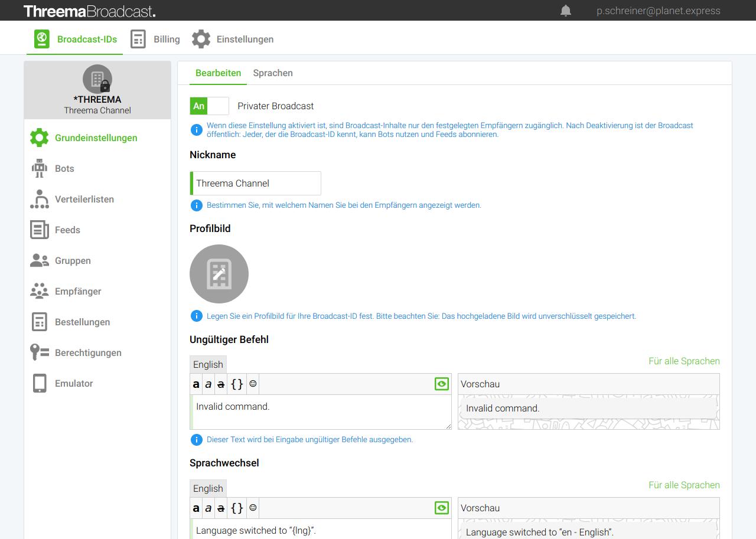Apply italic formatting in Ungültiger Befehl editor
This screenshot has width=756, height=539.
(208, 384)
